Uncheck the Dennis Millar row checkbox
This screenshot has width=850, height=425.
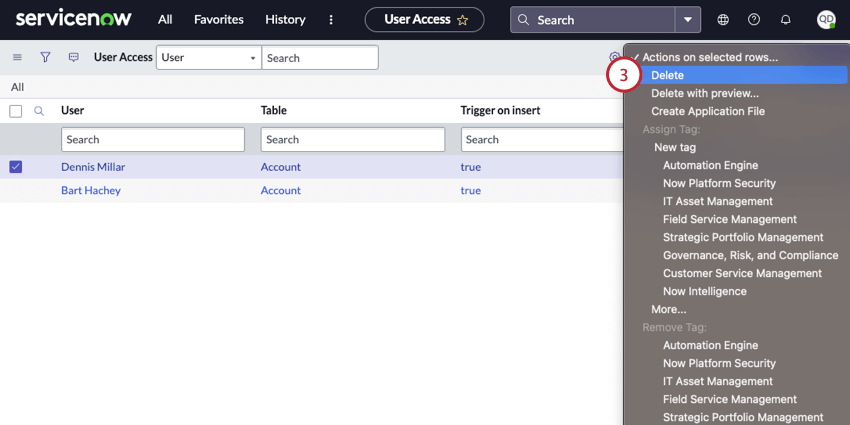[x=16, y=167]
